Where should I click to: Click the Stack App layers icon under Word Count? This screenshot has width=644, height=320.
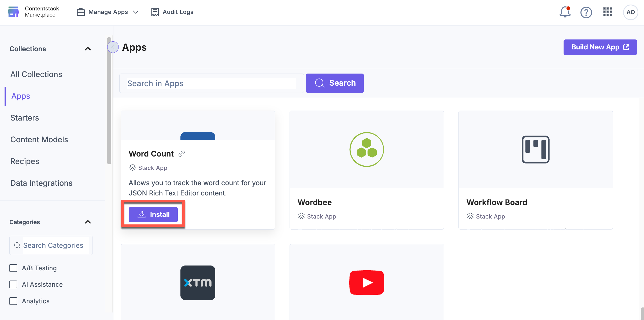pos(132,168)
